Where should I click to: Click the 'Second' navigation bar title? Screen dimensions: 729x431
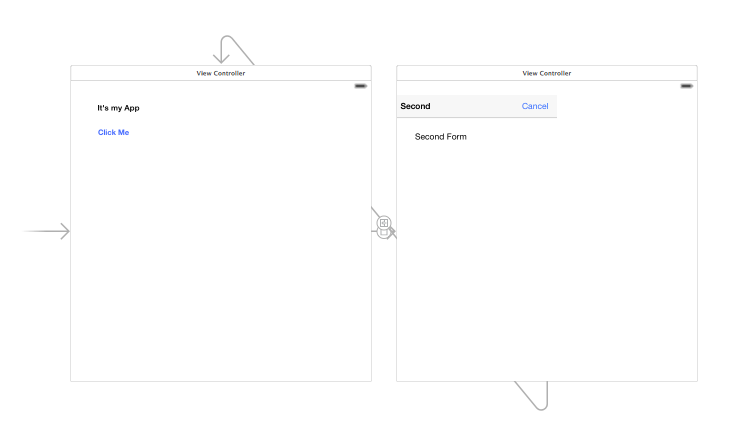[415, 106]
